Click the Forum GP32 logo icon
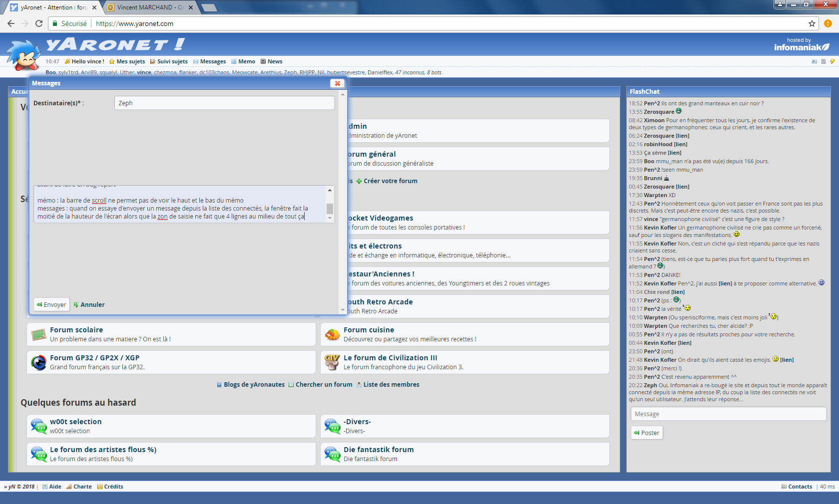The height and width of the screenshot is (504, 839). (x=38, y=362)
